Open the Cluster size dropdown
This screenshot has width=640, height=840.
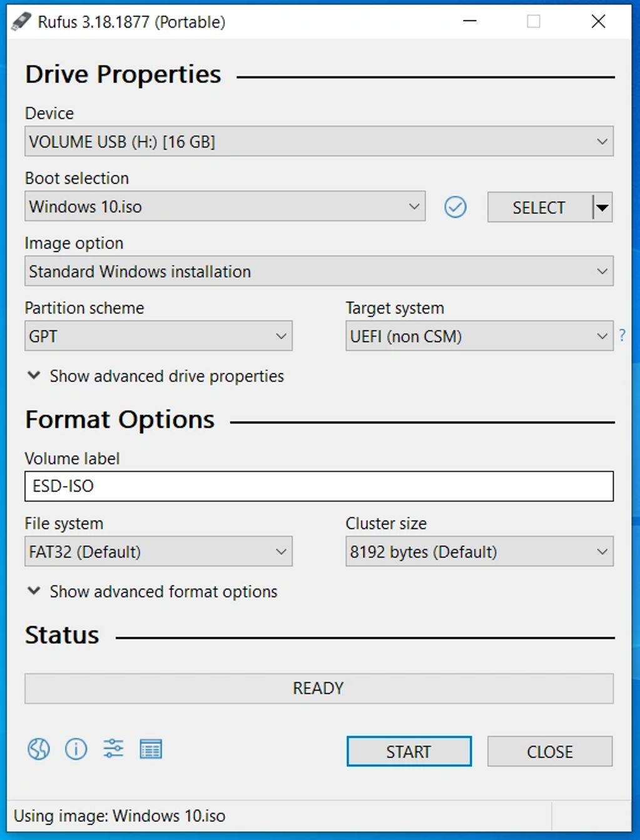(479, 552)
